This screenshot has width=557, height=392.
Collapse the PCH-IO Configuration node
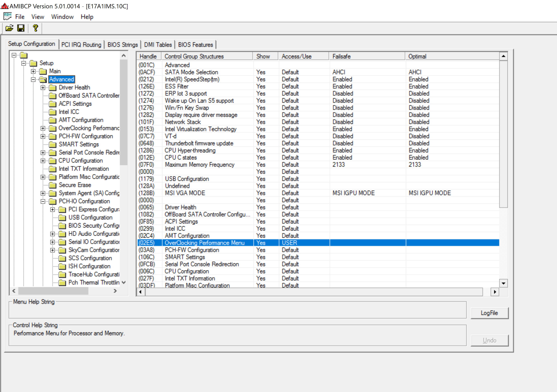click(x=43, y=201)
